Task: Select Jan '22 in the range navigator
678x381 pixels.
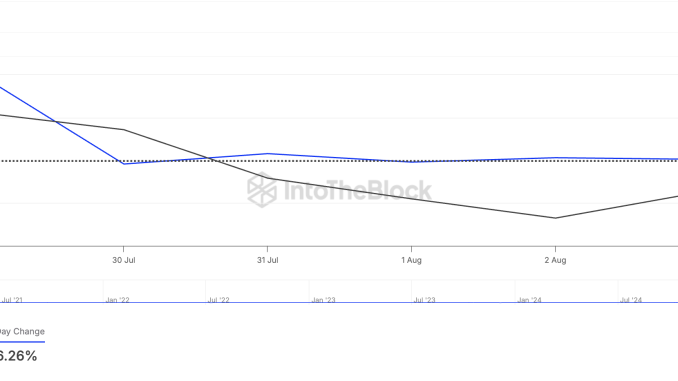Action: pyautogui.click(x=117, y=300)
